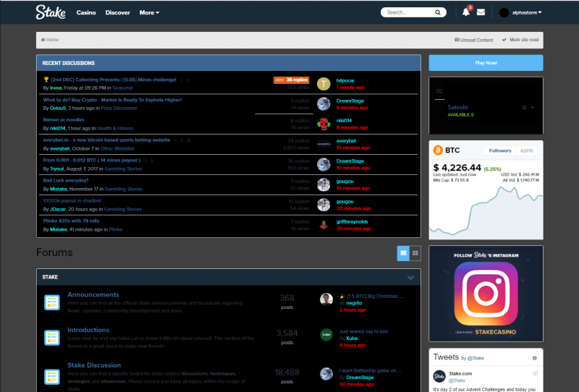Click the BTC coin icon
Screen dimensions: 579x392
tap(438, 150)
